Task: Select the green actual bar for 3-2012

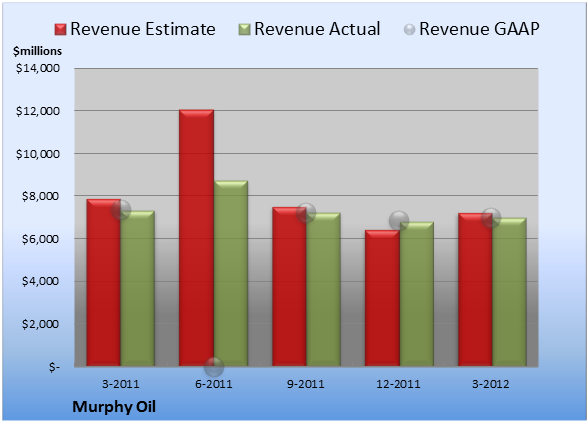Action: pyautogui.click(x=509, y=292)
